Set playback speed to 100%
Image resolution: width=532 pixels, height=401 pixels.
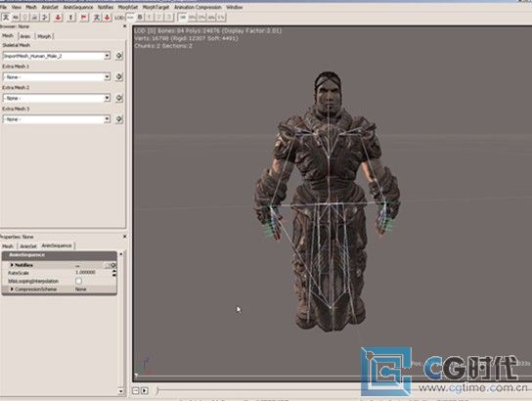(183, 17)
